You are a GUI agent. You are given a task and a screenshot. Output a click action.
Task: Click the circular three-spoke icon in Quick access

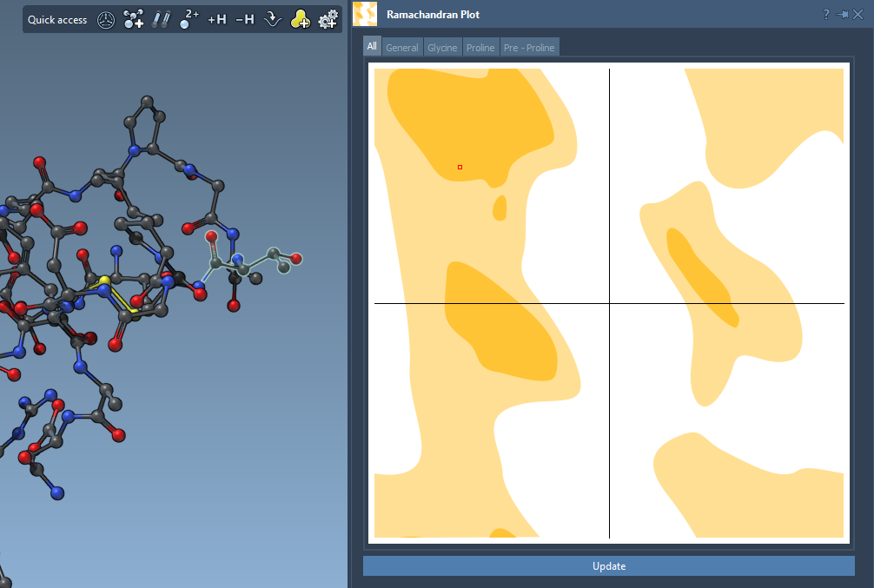tap(106, 20)
